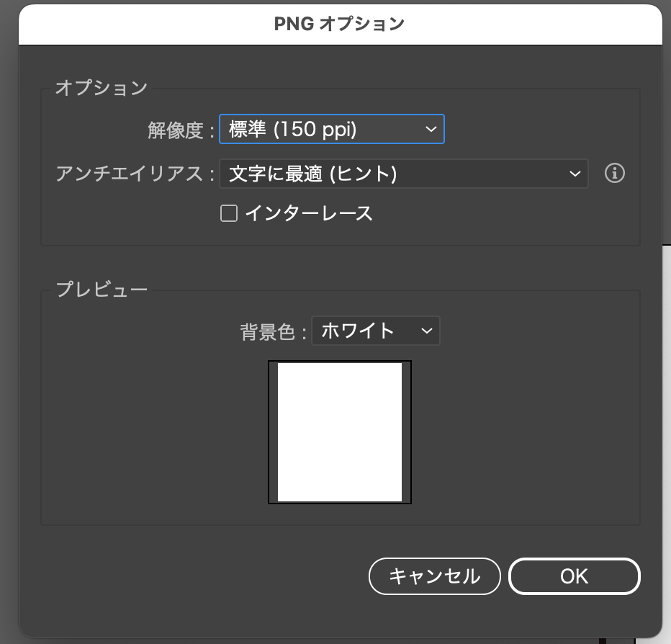Open the アンチエイリアス dropdown

[x=403, y=174]
